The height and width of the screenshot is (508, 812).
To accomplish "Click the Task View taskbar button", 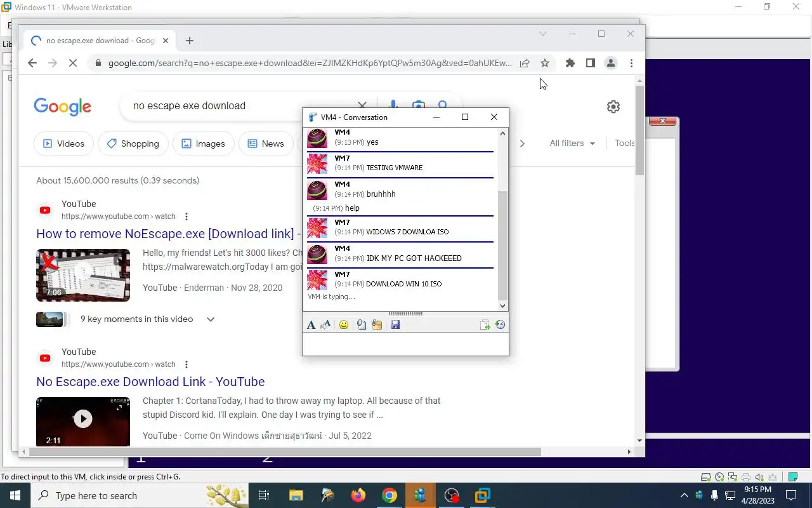I will (264, 495).
